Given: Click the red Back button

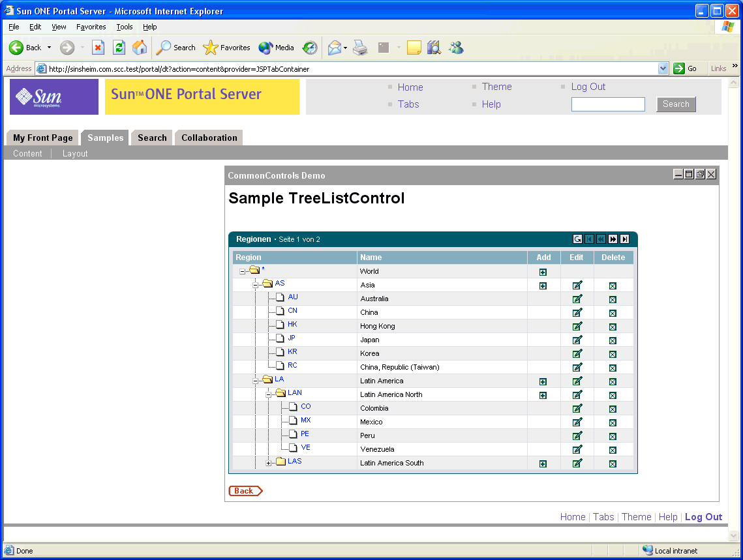Looking at the screenshot, I should click(x=245, y=491).
